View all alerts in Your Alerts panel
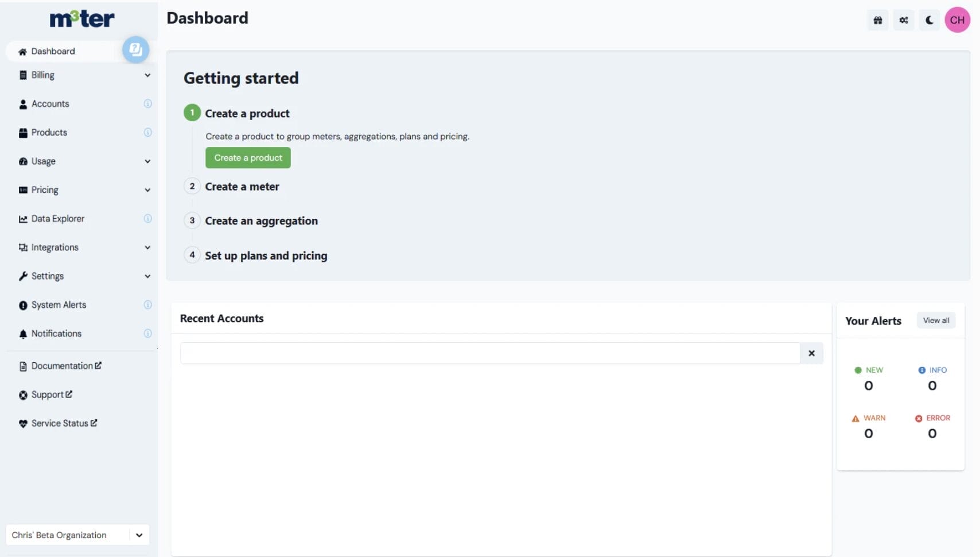This screenshot has height=557, width=980. [x=936, y=320]
